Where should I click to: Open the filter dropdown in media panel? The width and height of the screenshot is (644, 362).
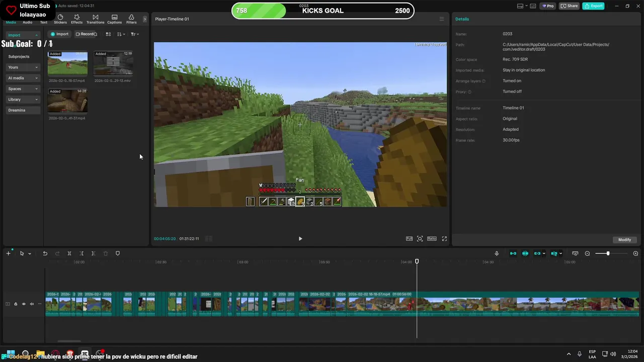pyautogui.click(x=134, y=34)
